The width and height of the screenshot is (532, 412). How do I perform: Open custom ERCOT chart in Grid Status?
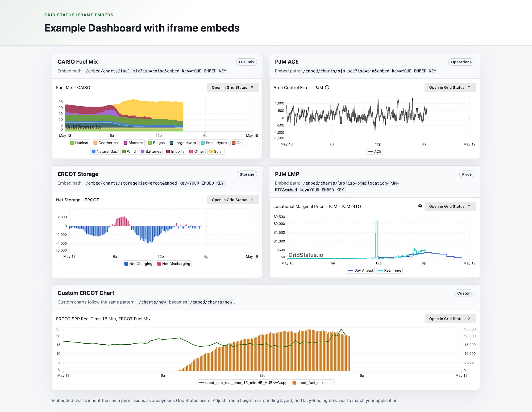450,319
